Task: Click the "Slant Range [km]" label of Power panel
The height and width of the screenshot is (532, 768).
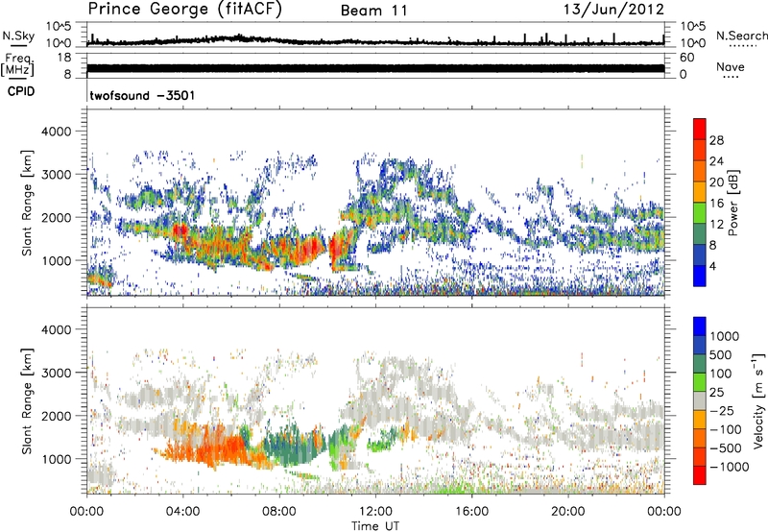Action: coord(27,203)
